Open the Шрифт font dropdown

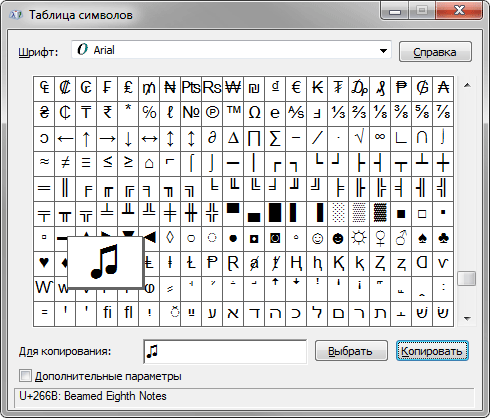click(x=231, y=50)
